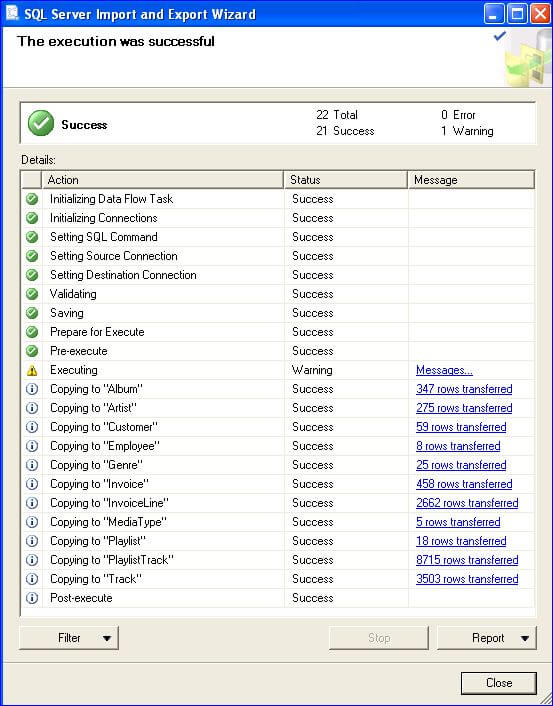Open the 275 rows transferred link
This screenshot has height=706, width=553.
pyautogui.click(x=464, y=408)
